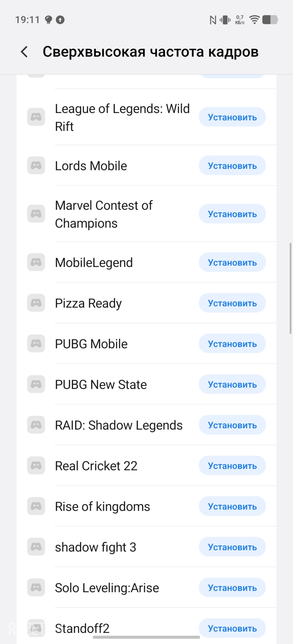Install Rise of kingdoms
Viewport: 293px width, 644px height.
tap(232, 506)
